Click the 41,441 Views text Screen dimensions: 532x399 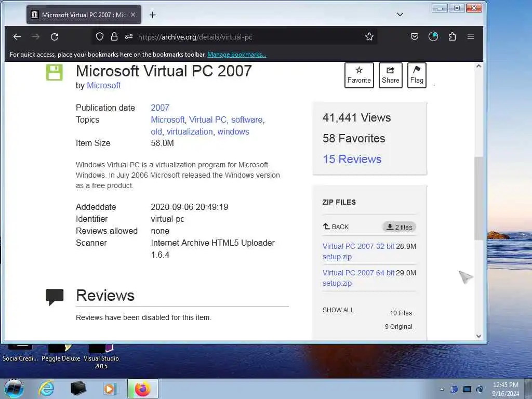point(356,118)
